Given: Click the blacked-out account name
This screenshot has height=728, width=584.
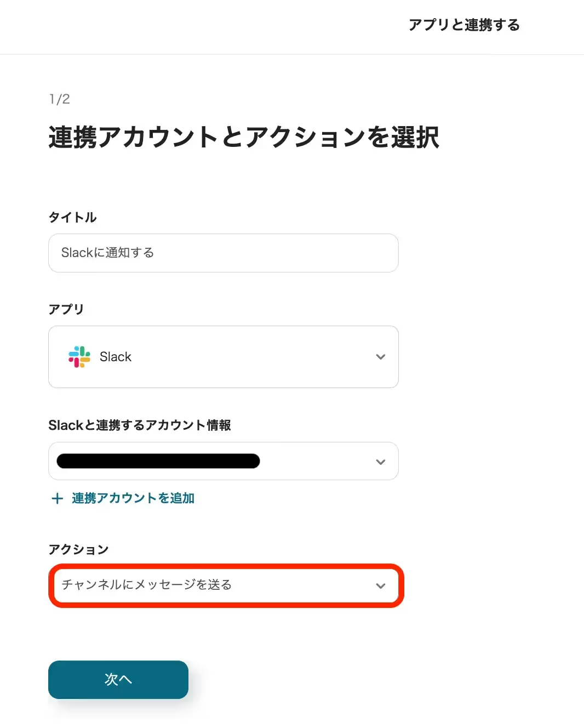Looking at the screenshot, I should pos(158,461).
